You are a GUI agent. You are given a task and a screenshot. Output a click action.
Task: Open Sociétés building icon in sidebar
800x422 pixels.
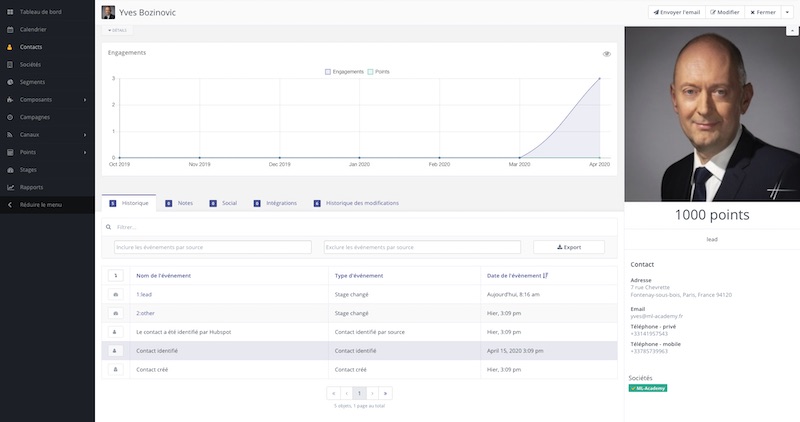click(10, 65)
